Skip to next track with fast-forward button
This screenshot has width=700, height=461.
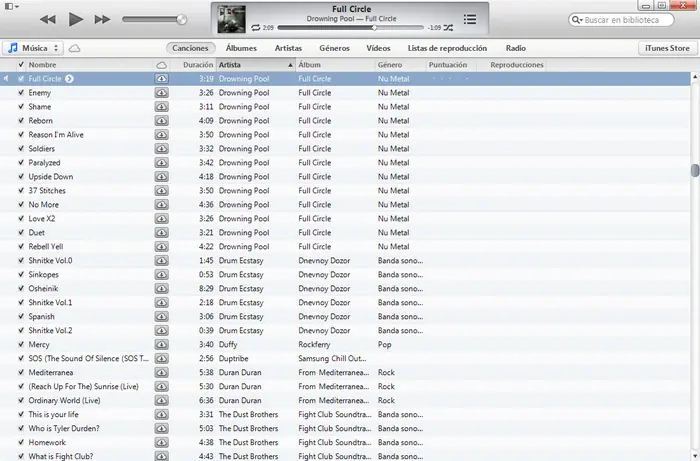(x=102, y=19)
